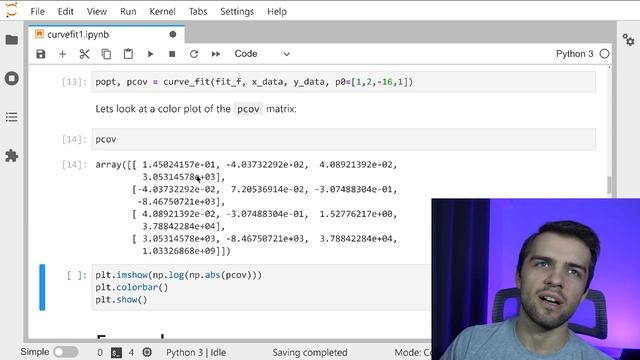Open Property Inspector gears icon
The image size is (640, 360).
[x=628, y=40]
